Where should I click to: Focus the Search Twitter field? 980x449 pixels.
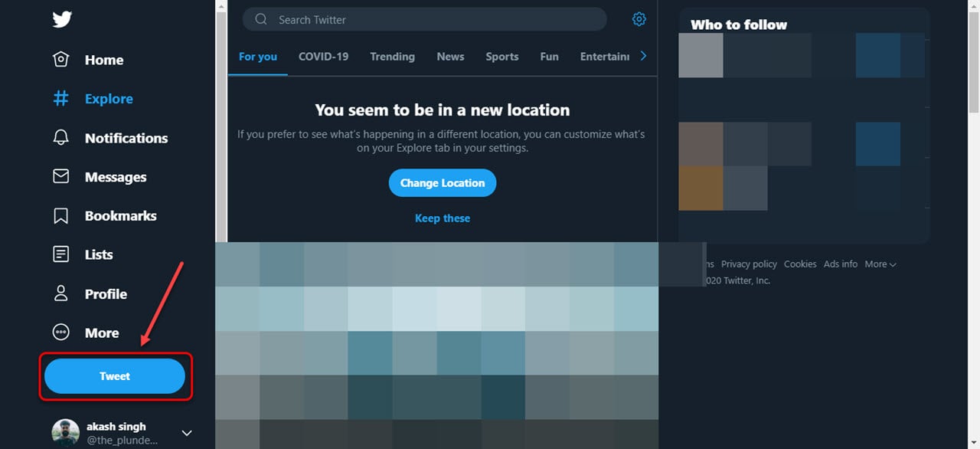click(425, 19)
